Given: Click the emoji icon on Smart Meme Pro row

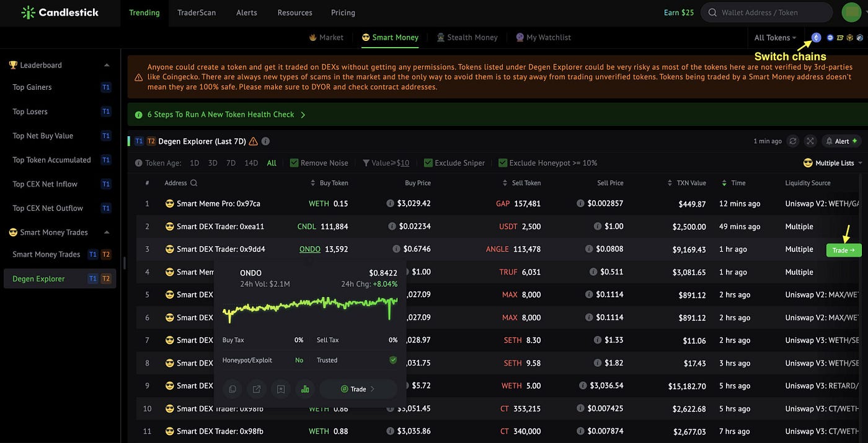Looking at the screenshot, I should coord(169,203).
